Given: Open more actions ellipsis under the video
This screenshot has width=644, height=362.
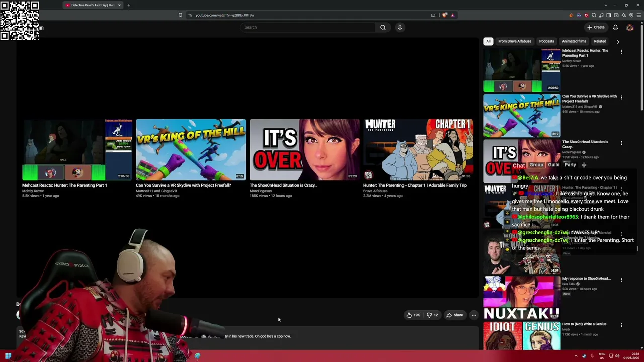Looking at the screenshot, I should click(474, 315).
